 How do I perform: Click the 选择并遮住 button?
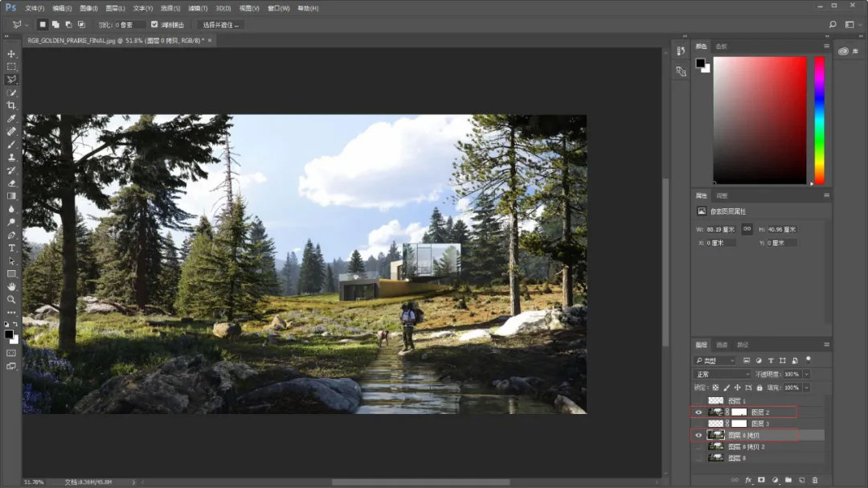click(x=220, y=25)
